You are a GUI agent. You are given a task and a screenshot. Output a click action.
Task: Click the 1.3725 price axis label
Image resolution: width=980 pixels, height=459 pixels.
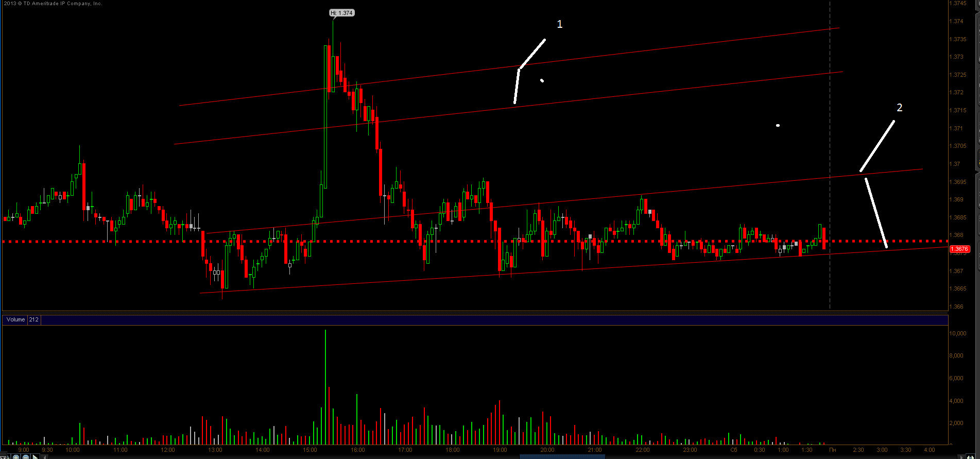[x=958, y=75]
